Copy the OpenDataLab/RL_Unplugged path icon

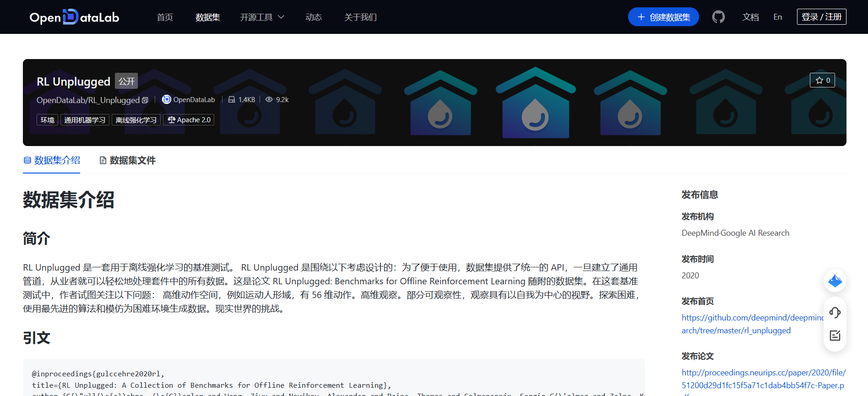145,100
